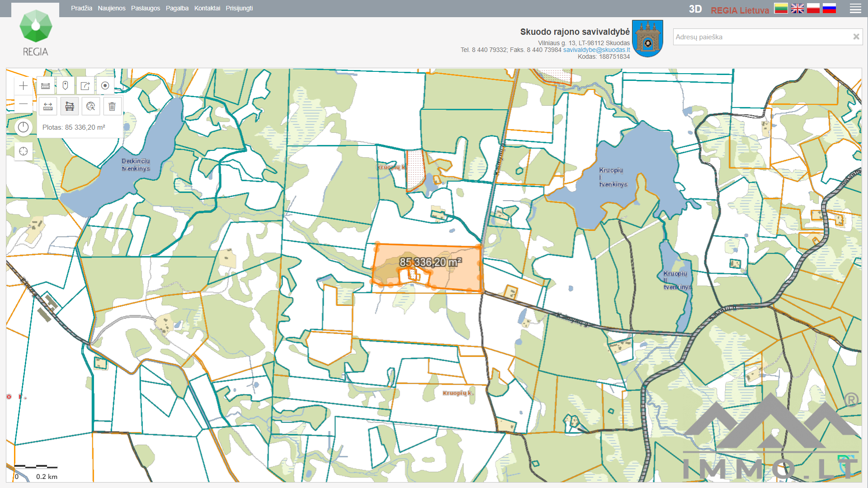Select the area measurement tool

click(x=70, y=106)
